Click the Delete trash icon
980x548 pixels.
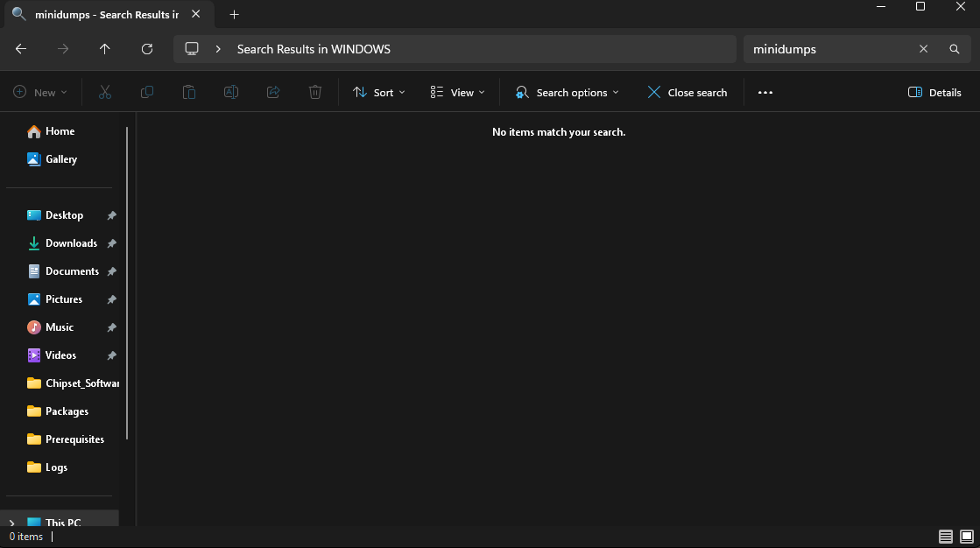click(x=315, y=93)
